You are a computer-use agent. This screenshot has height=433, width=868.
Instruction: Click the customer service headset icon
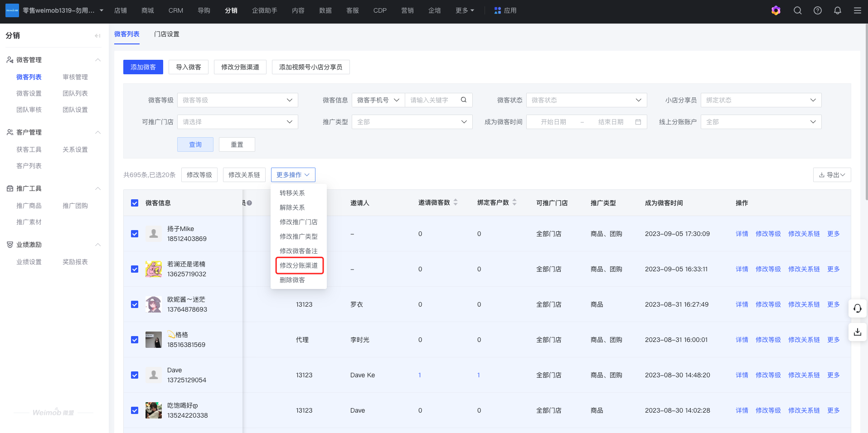tap(858, 308)
